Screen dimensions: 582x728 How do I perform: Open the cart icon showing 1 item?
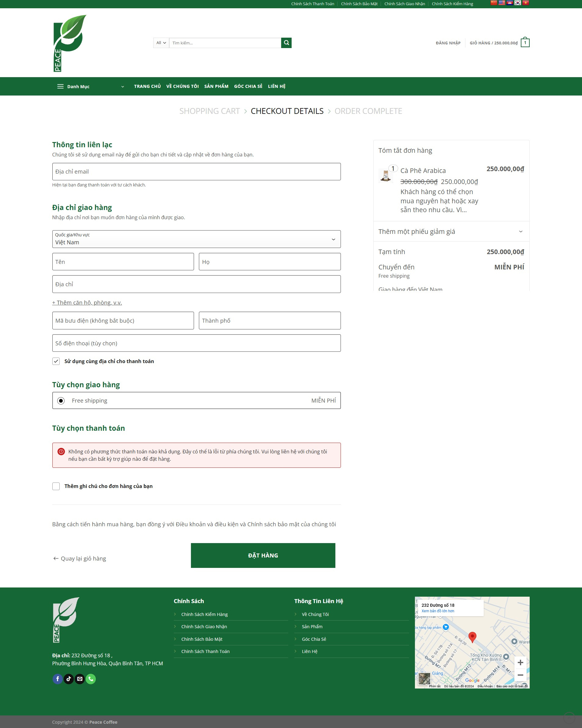pyautogui.click(x=525, y=42)
